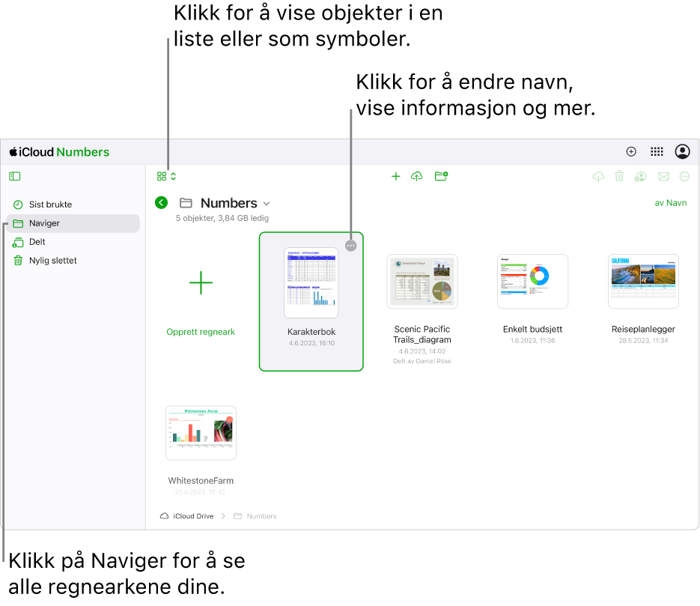
Task: Open the Karakterbok more options ellipsis
Action: pos(351,246)
